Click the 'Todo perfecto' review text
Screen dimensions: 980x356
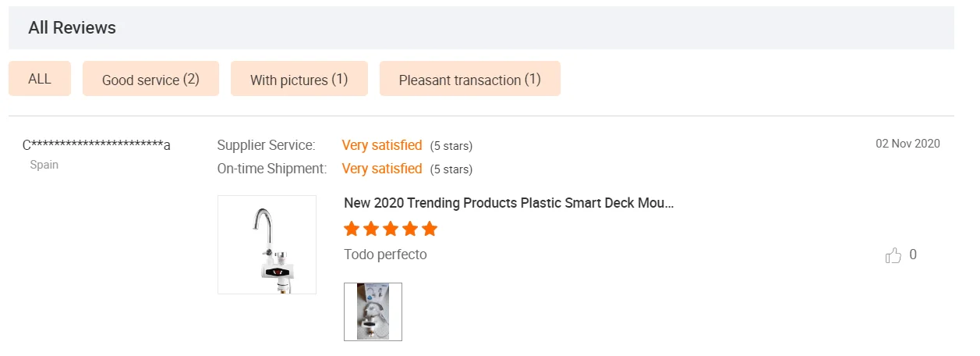(385, 255)
